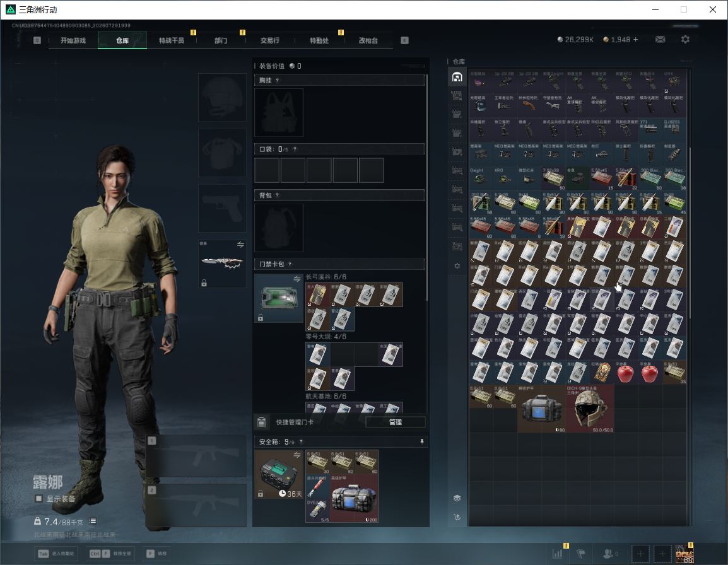Open the weight details list icon
The height and width of the screenshot is (565, 728).
coord(93,521)
